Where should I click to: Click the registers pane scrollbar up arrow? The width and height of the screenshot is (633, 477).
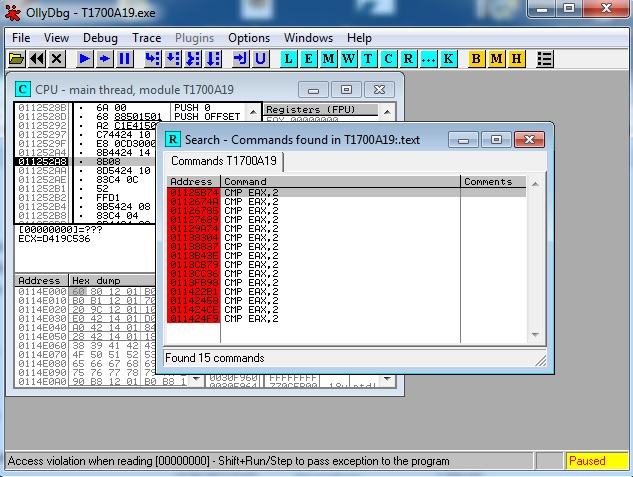point(387,111)
